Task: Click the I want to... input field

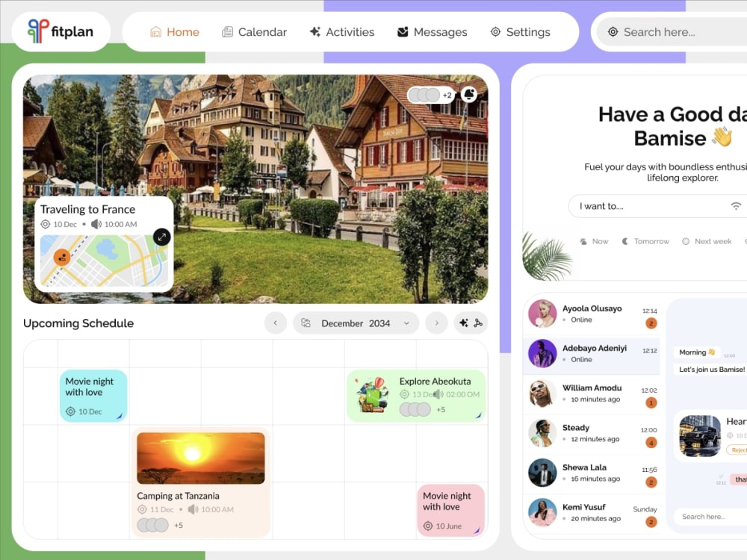Action: [x=658, y=206]
